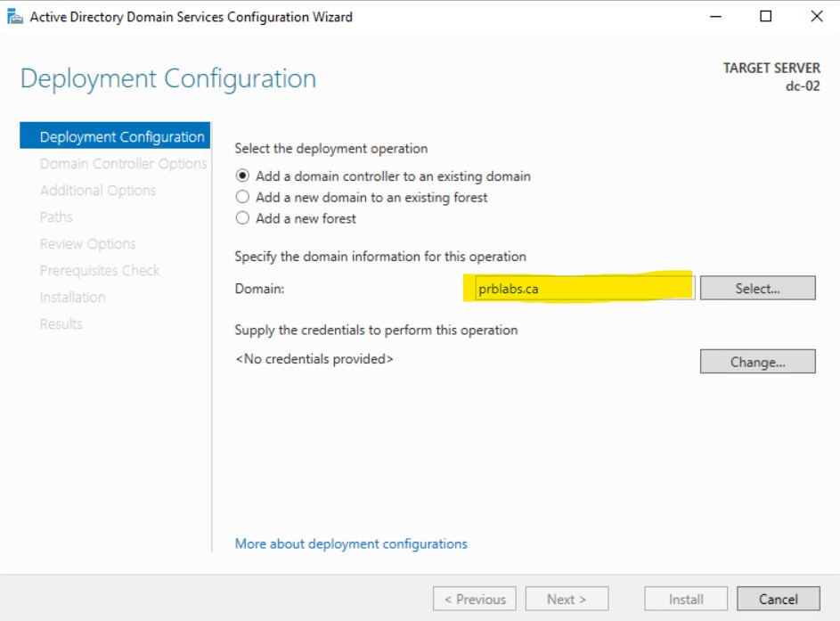The image size is (840, 621).
Task: Cancel the configuration wizard
Action: [x=778, y=600]
